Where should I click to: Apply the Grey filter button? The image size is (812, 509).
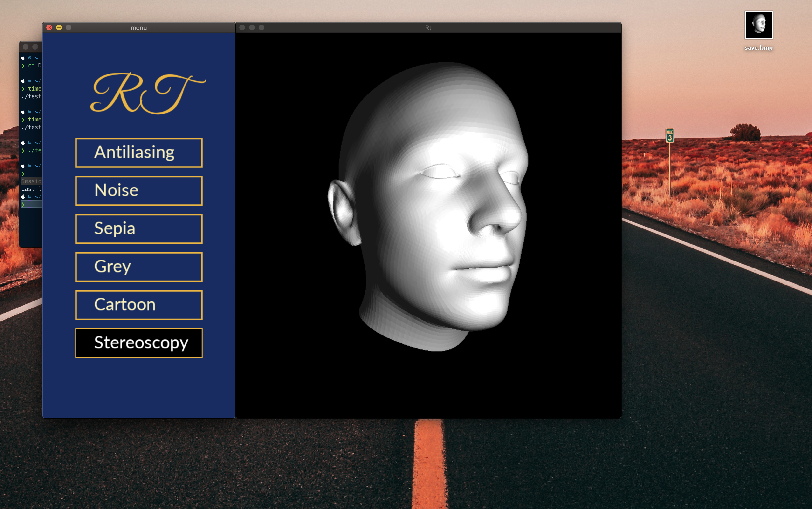[x=139, y=267]
